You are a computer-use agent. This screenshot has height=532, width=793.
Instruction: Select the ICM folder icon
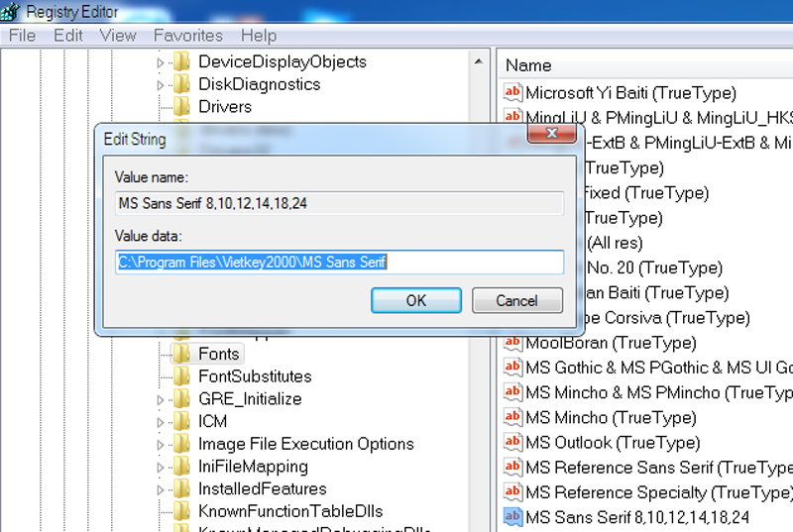(182, 421)
